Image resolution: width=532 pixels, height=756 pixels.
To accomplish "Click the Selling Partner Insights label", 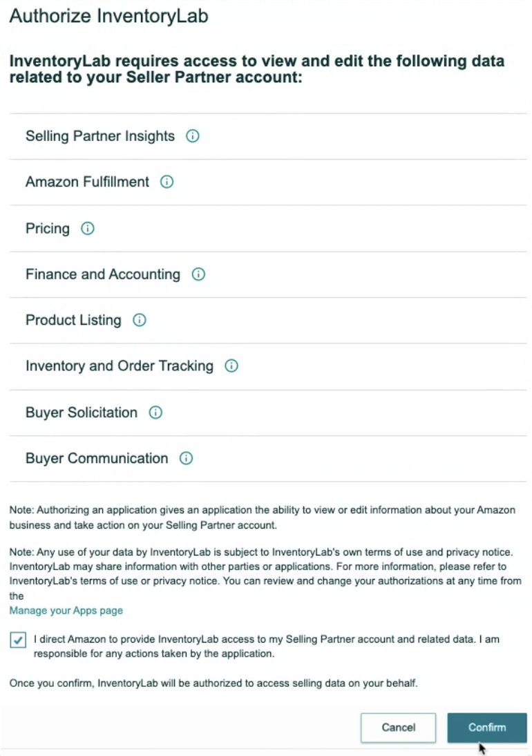I will 100,136.
